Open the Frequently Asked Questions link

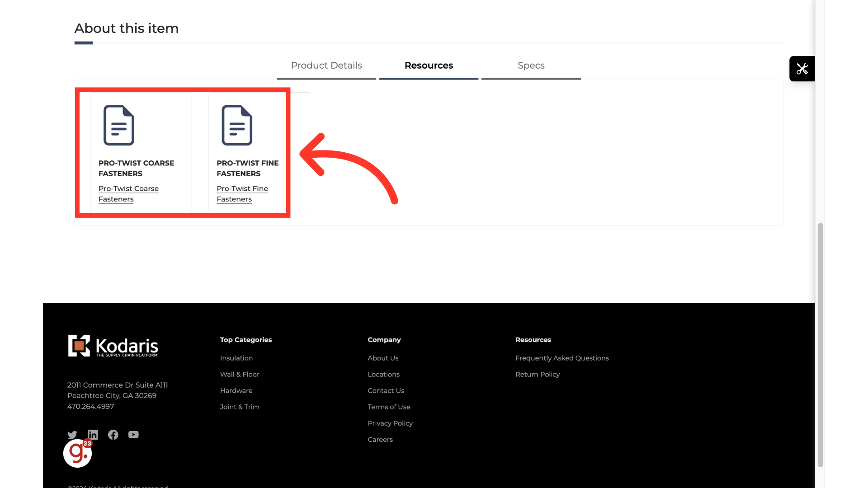[x=562, y=358]
